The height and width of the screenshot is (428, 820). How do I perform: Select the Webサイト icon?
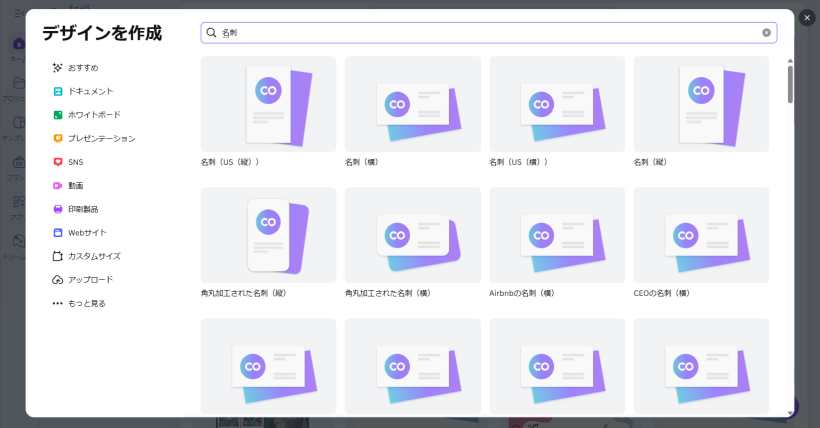pos(58,233)
